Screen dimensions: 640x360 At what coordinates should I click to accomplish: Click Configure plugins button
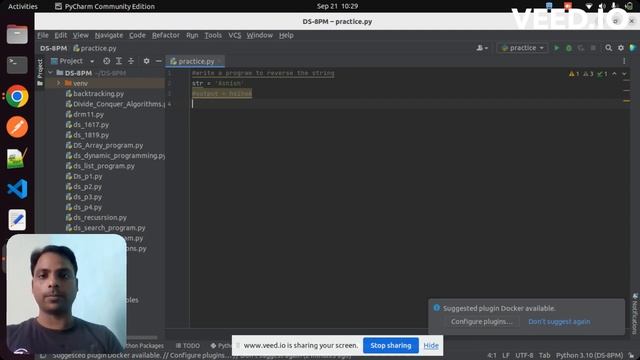click(481, 322)
